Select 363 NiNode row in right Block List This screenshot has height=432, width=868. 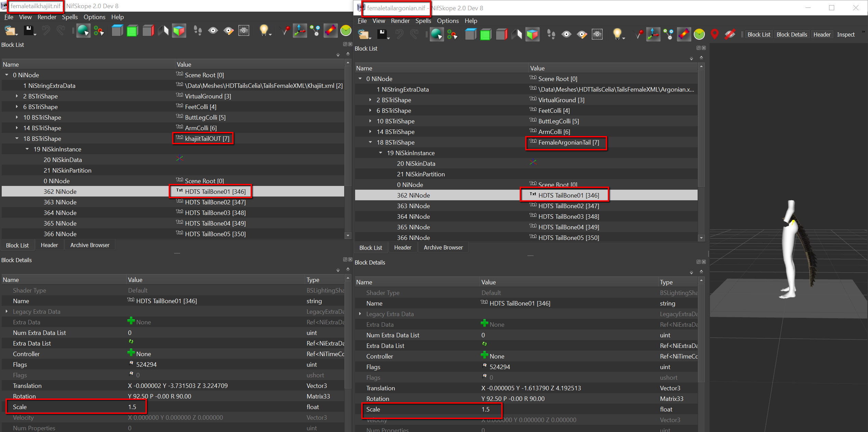click(x=526, y=206)
